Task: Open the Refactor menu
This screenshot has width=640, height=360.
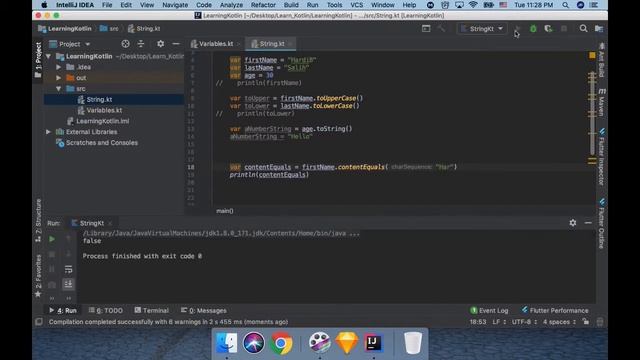Action: [263, 5]
